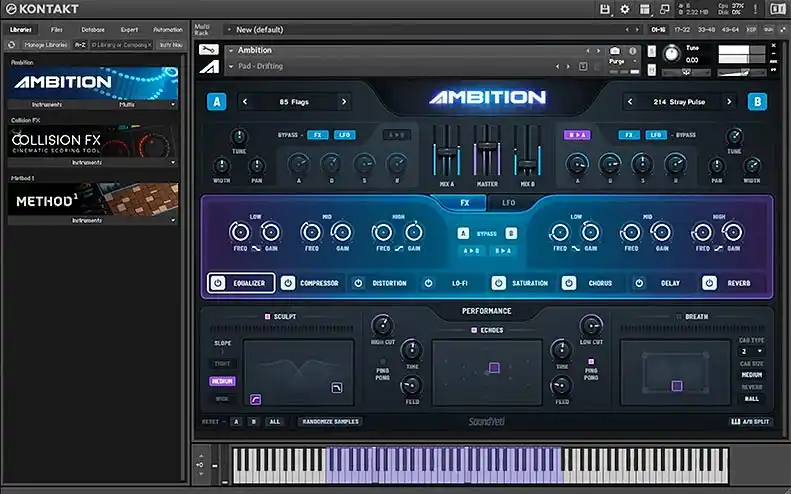Open Purge dropdown menu
The height and width of the screenshot is (494, 791).
point(624,61)
